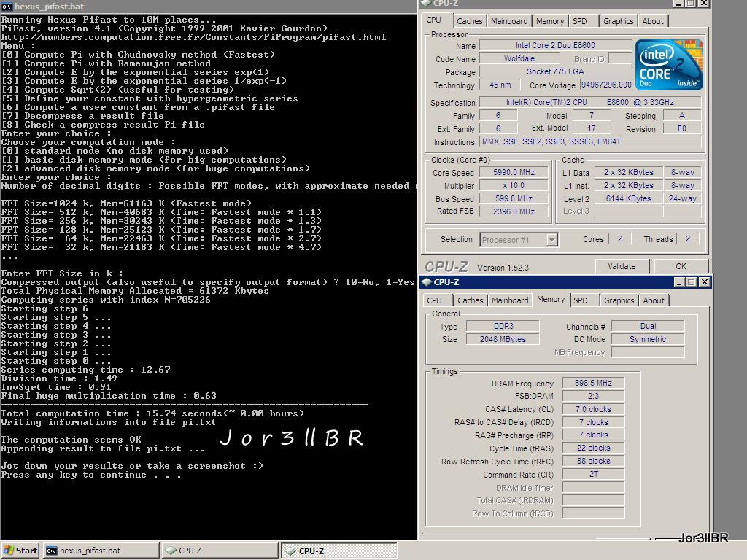Viewport: 747px width, 560px height.
Task: Switch to Mainboard tab in top CPU-Z window
Action: 509,21
